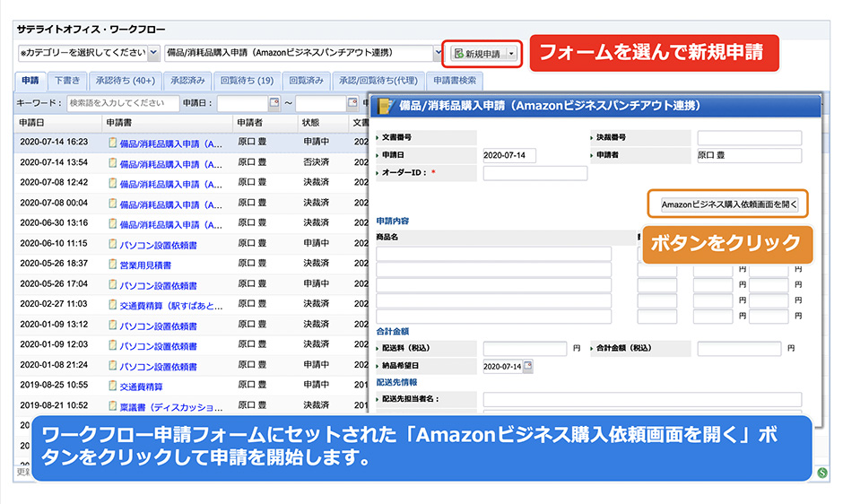Expand the 新規申請 button arrow

(512, 54)
